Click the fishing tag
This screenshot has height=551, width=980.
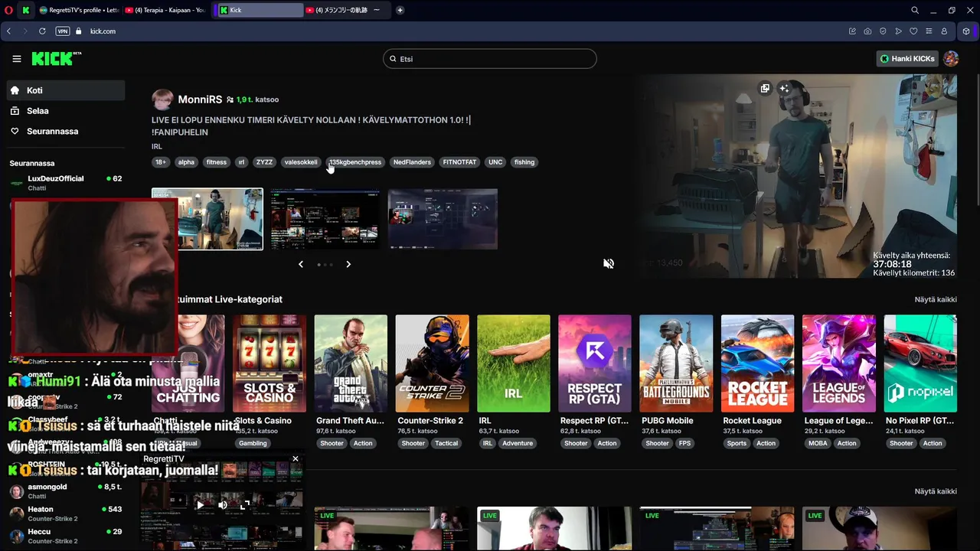point(524,162)
